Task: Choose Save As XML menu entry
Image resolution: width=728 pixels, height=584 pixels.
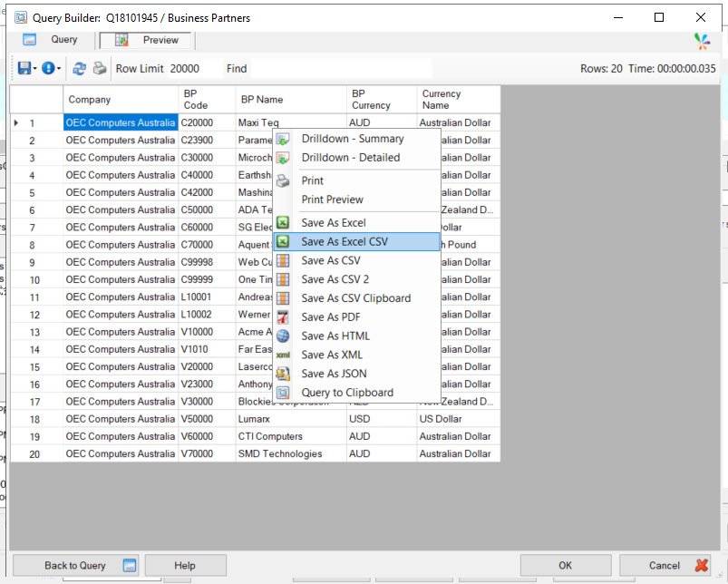Action: pos(356,355)
